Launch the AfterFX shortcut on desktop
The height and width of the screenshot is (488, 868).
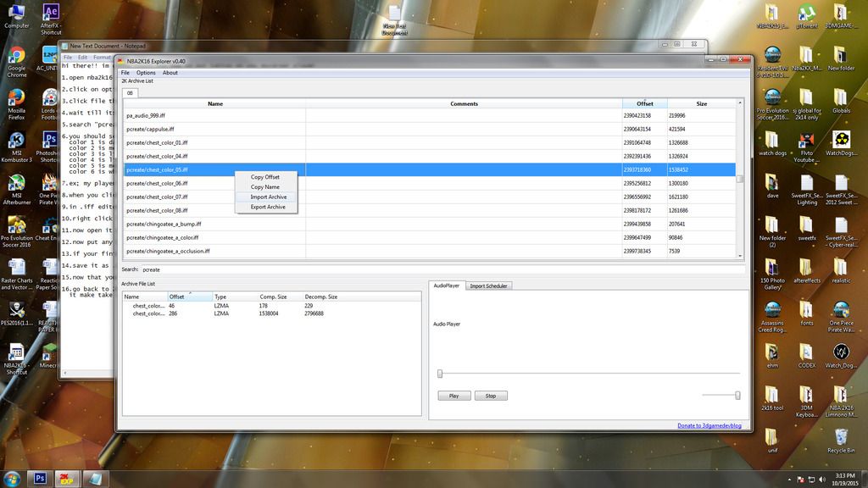tap(50, 19)
